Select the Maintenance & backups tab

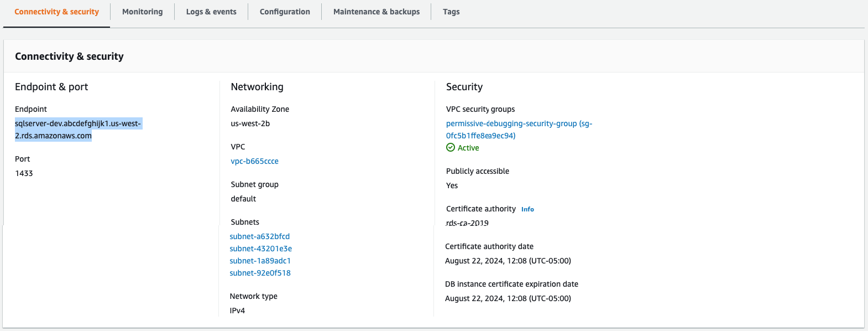coord(377,12)
